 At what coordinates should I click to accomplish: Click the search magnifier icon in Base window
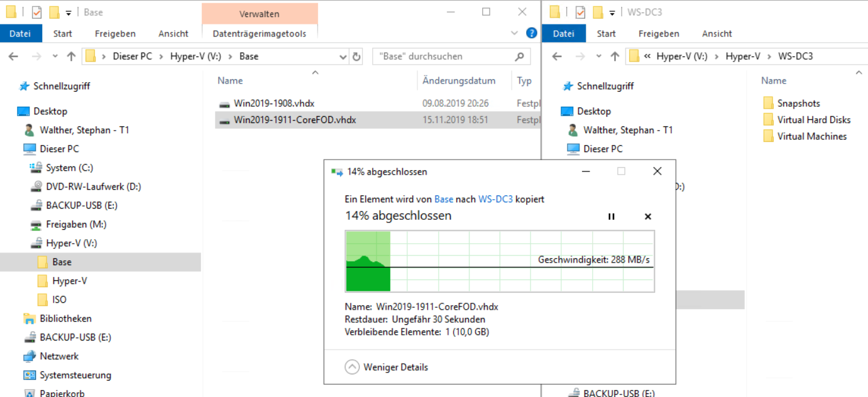coord(520,57)
